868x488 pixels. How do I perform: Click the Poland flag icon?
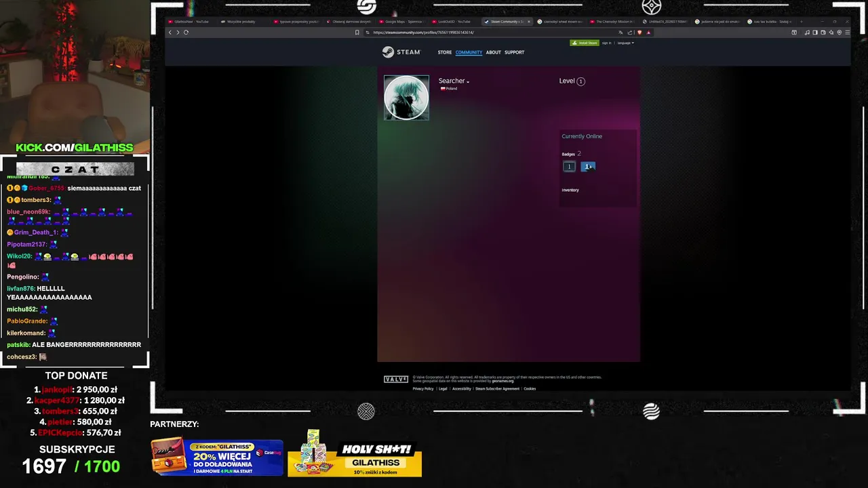(x=443, y=89)
